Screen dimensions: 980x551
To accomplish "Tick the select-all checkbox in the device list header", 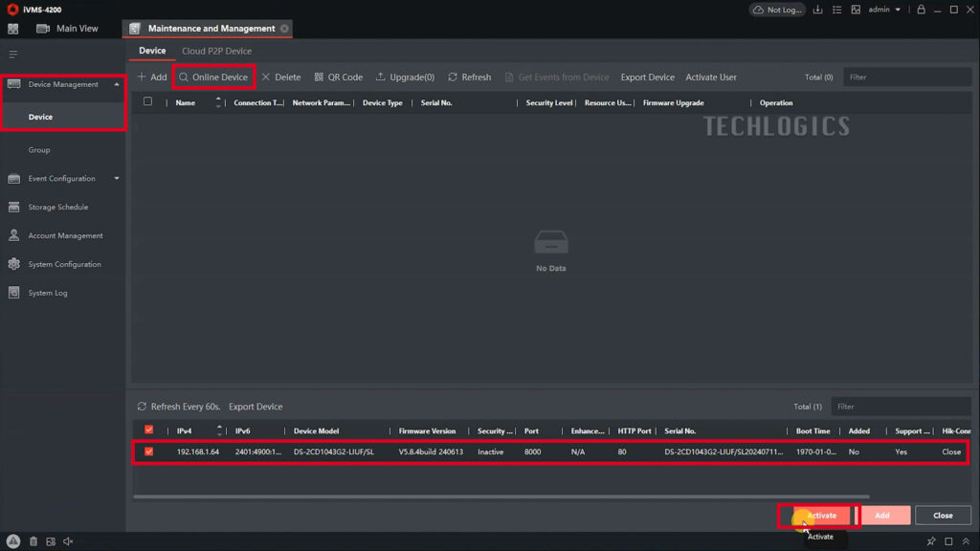I will click(x=147, y=102).
